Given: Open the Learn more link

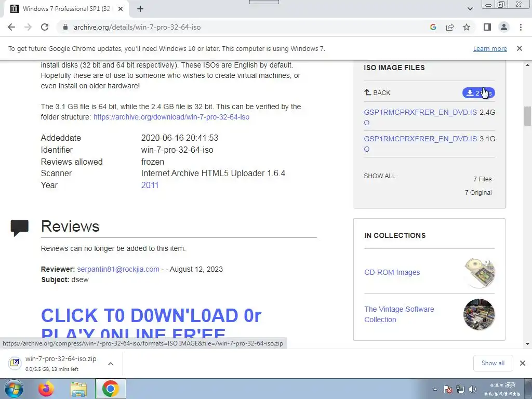Looking at the screenshot, I should pos(490,48).
